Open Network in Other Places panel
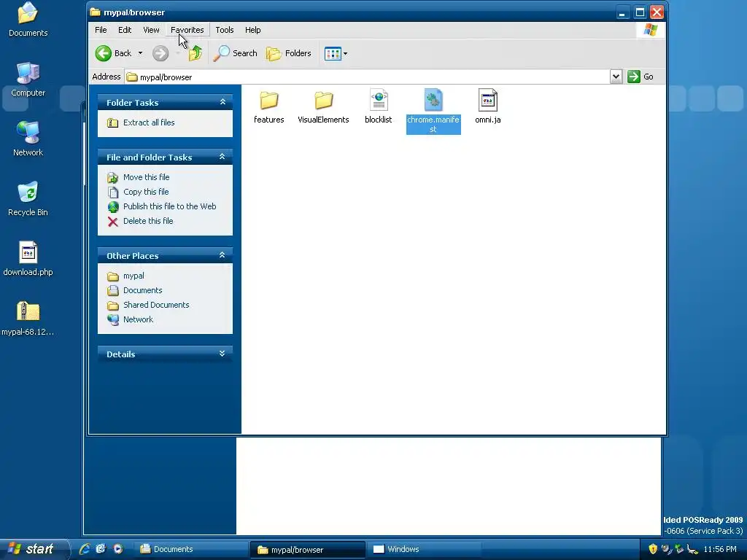Image resolution: width=747 pixels, height=560 pixels. click(x=138, y=319)
